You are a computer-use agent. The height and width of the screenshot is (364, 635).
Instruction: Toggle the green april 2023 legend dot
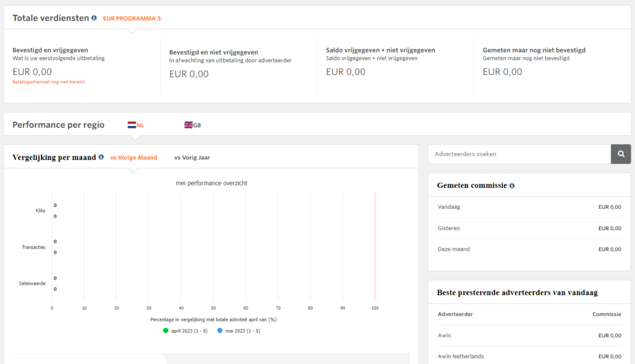[166, 331]
